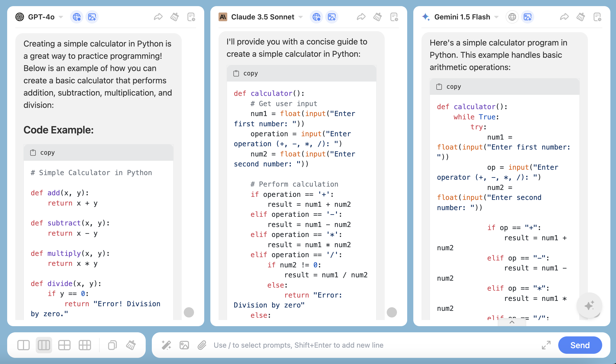Open the Gemini 1.5 Flash model dropdown
This screenshot has height=364, width=616.
click(496, 17)
